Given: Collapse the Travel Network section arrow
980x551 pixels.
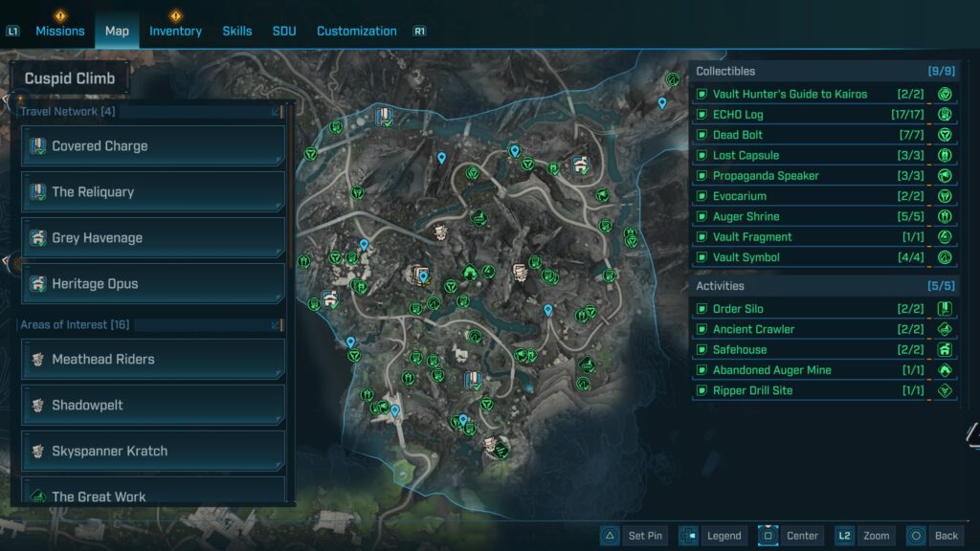Looking at the screenshot, I should tap(277, 112).
